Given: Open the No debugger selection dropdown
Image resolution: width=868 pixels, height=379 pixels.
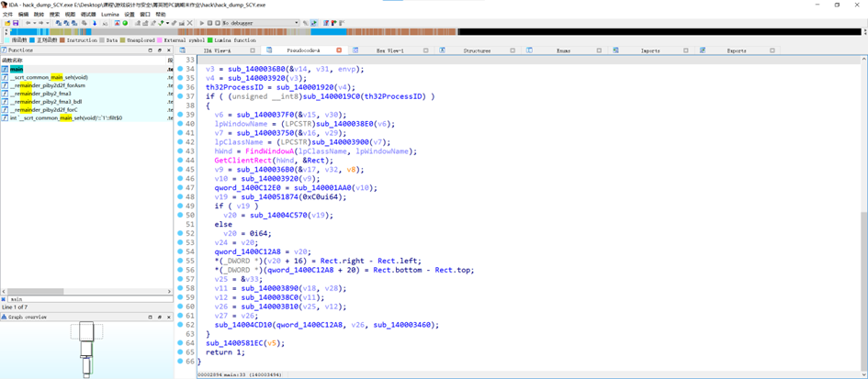Looking at the screenshot, I should pos(260,23).
